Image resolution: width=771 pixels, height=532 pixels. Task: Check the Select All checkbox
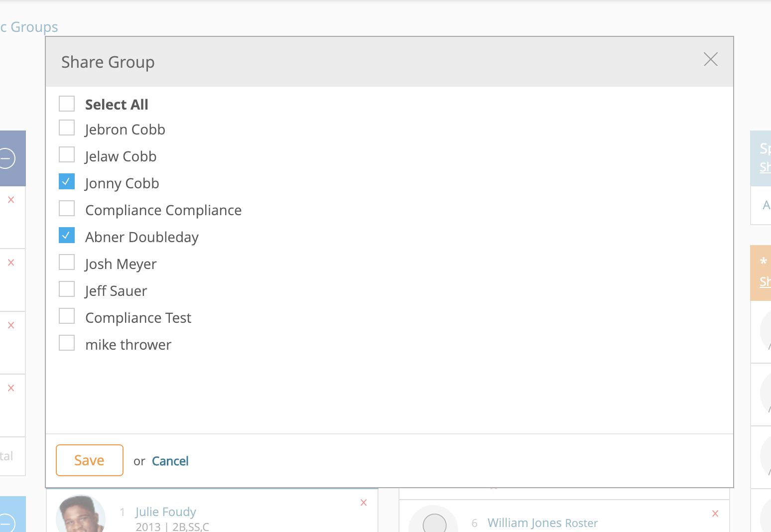point(67,104)
